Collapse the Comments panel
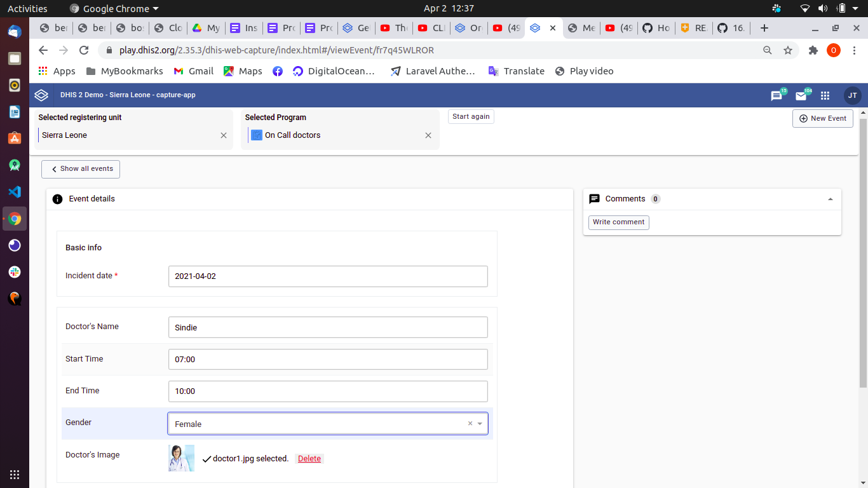The image size is (868, 488). pyautogui.click(x=830, y=199)
